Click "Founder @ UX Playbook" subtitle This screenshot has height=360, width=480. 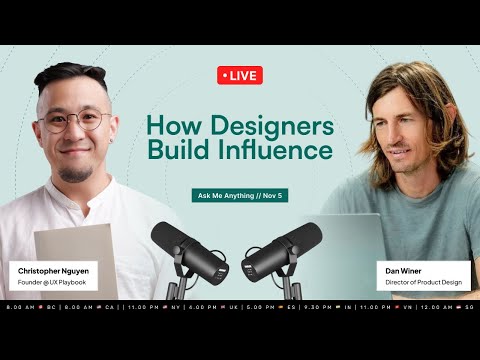(x=52, y=282)
